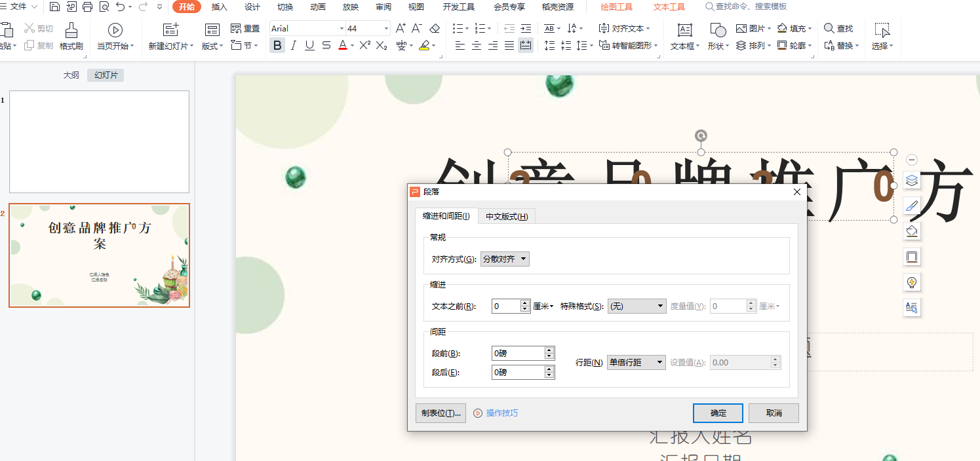The image size is (980, 461).
Task: Open line spacing (行距) dropdown
Action: 636,362
